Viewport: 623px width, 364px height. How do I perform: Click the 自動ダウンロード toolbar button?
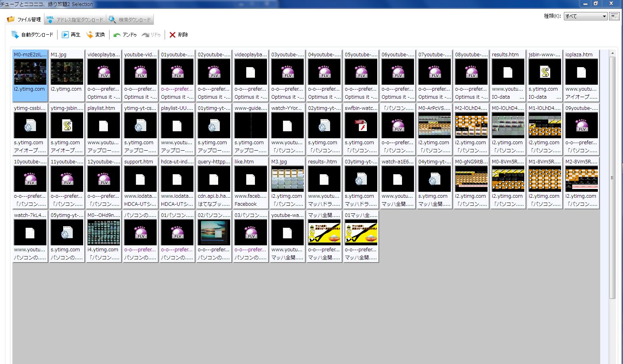click(32, 35)
